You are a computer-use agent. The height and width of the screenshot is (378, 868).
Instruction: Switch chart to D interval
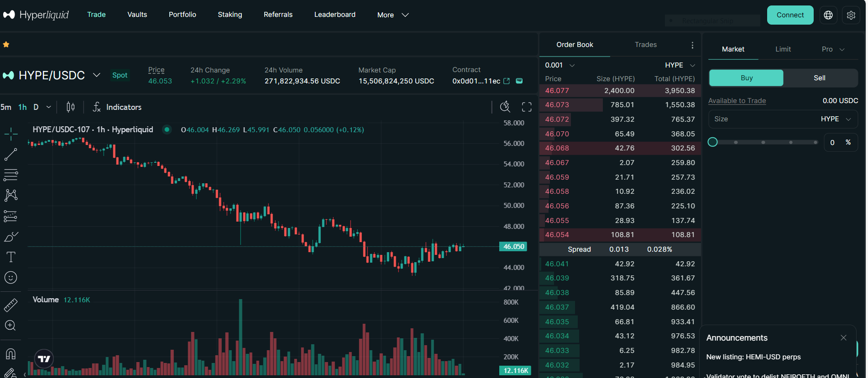point(36,107)
